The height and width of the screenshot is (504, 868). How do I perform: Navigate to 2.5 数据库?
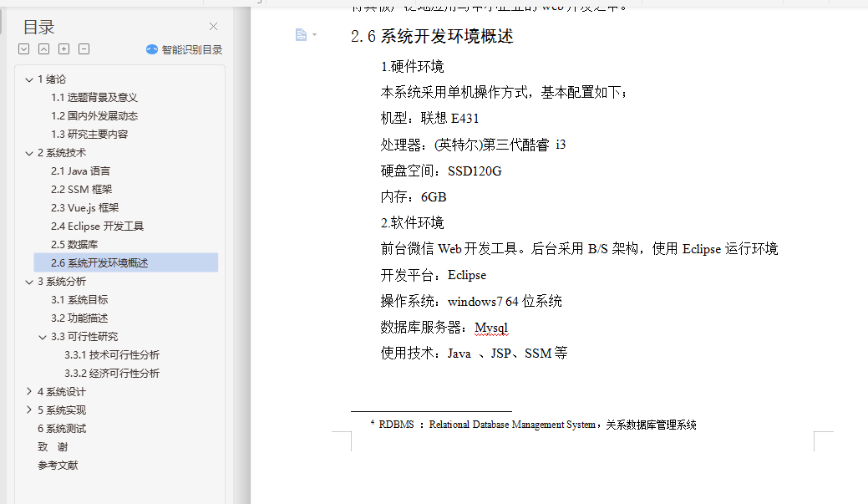coord(74,244)
